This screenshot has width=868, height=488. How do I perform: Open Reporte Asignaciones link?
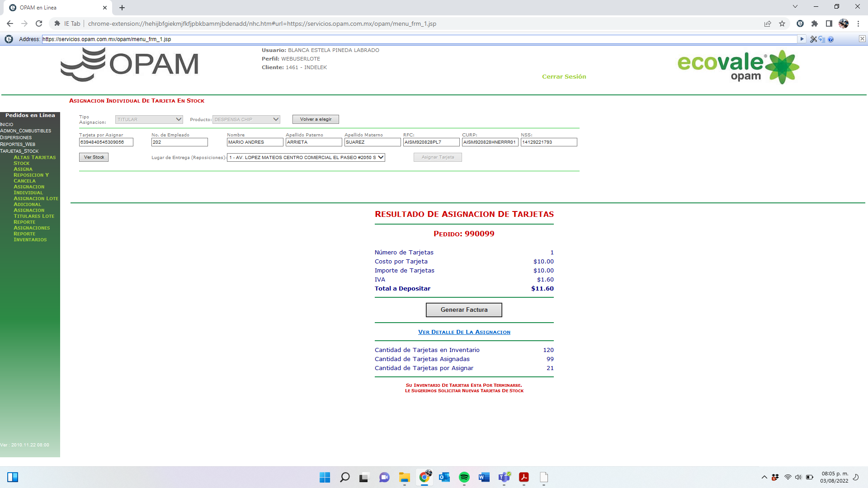32,225
